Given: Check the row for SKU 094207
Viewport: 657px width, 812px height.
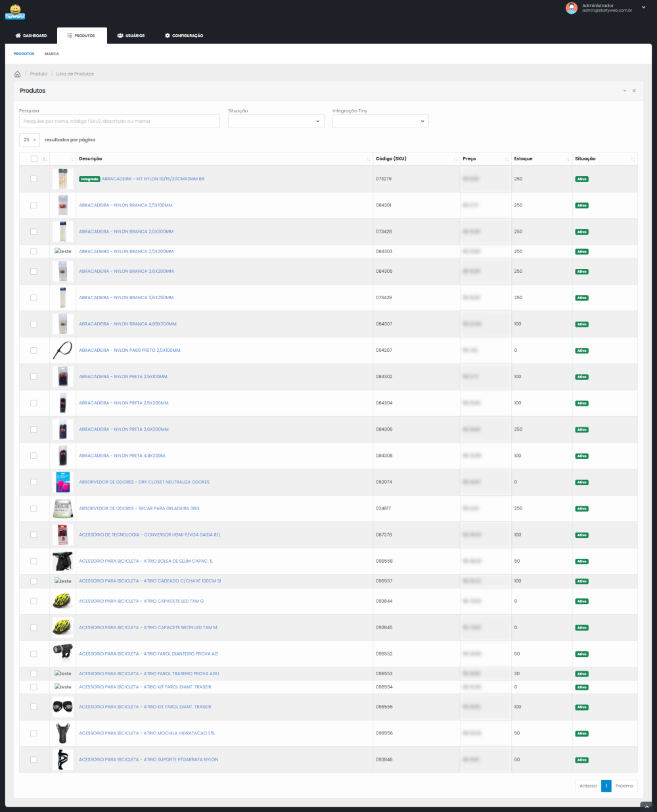Looking at the screenshot, I should (x=34, y=350).
